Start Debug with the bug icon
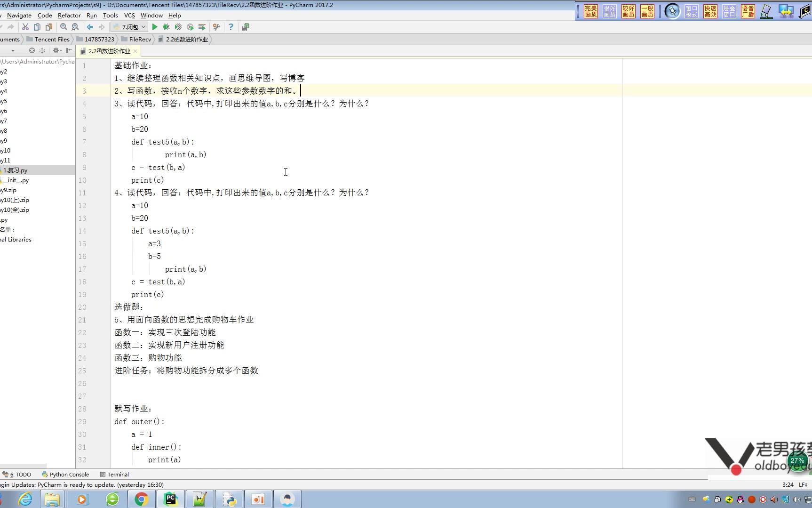812x508 pixels. click(x=166, y=27)
